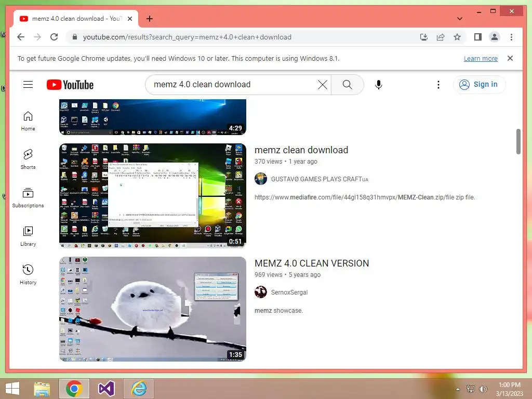Open the Chrome profile avatar
Viewport: 532px width, 399px height.
pos(495,37)
